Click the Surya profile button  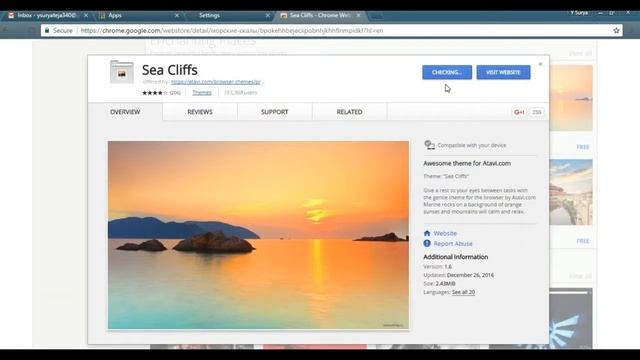pyautogui.click(x=579, y=13)
